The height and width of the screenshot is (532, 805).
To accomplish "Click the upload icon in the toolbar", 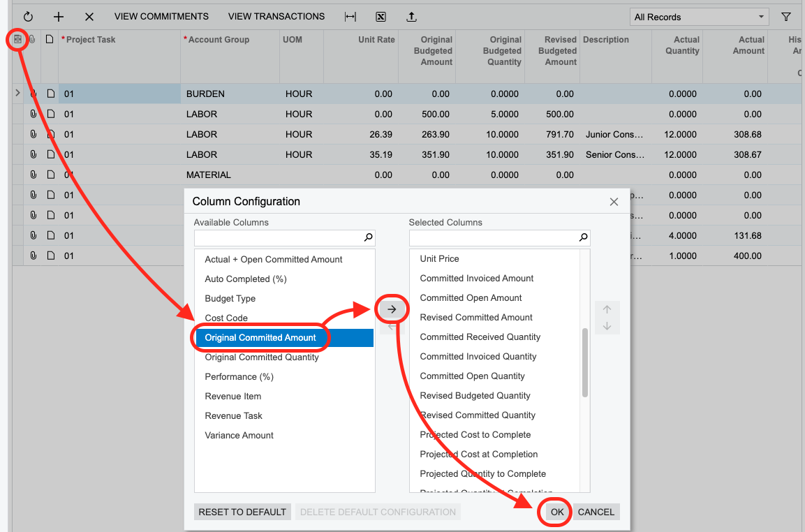I will click(x=411, y=17).
